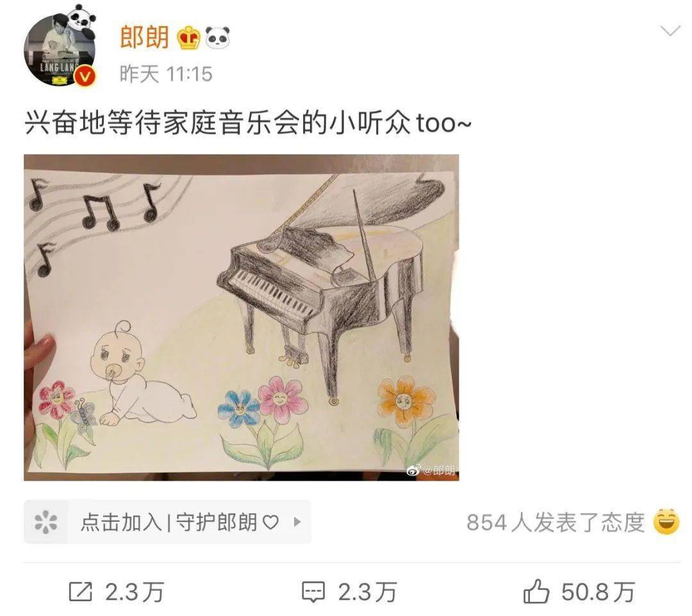Open the 2.3万 reposts count
The width and height of the screenshot is (692, 616).
135,592
